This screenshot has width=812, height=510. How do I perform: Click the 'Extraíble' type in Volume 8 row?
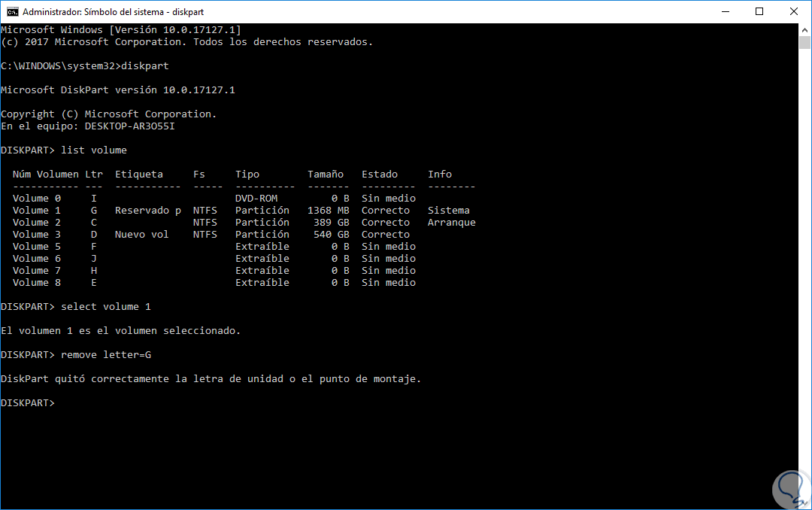pos(262,283)
